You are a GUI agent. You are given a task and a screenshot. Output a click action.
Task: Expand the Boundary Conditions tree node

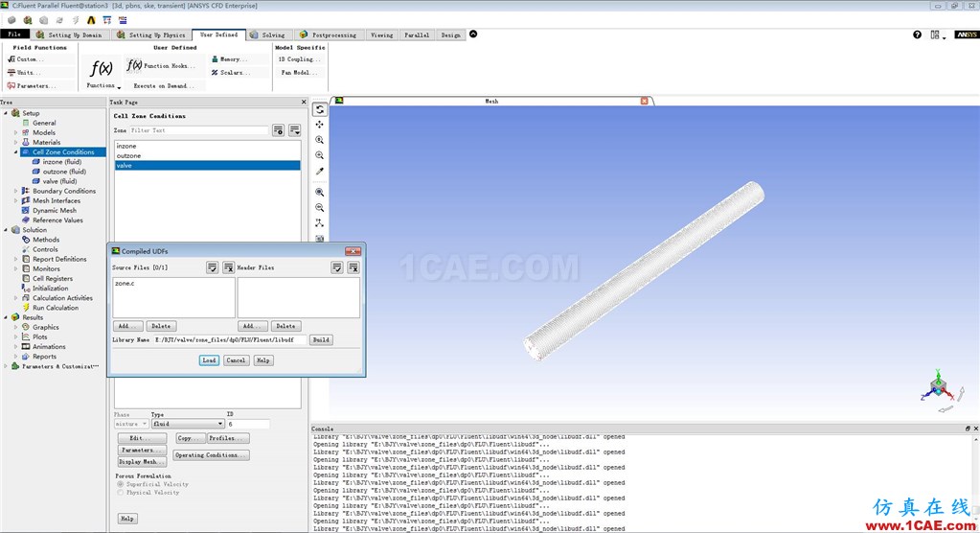point(15,191)
